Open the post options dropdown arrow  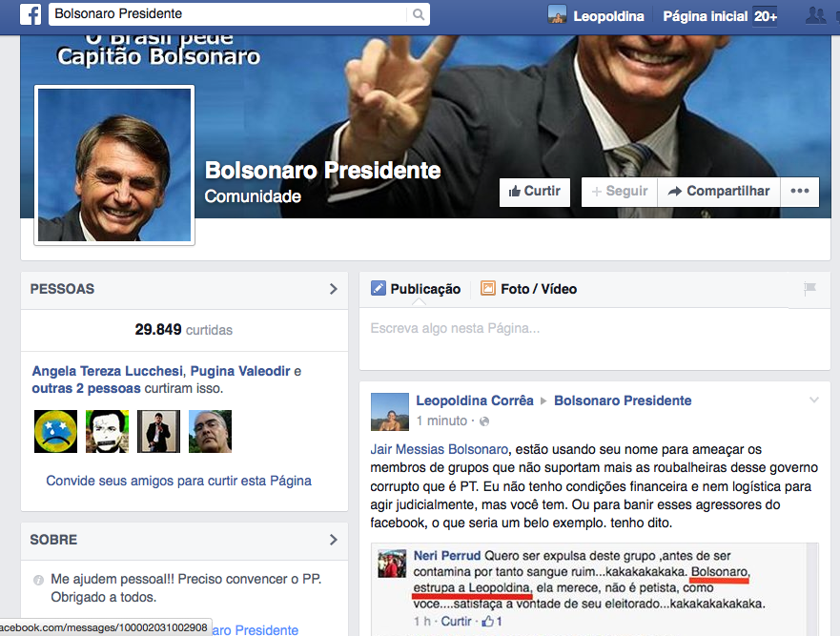point(813,400)
